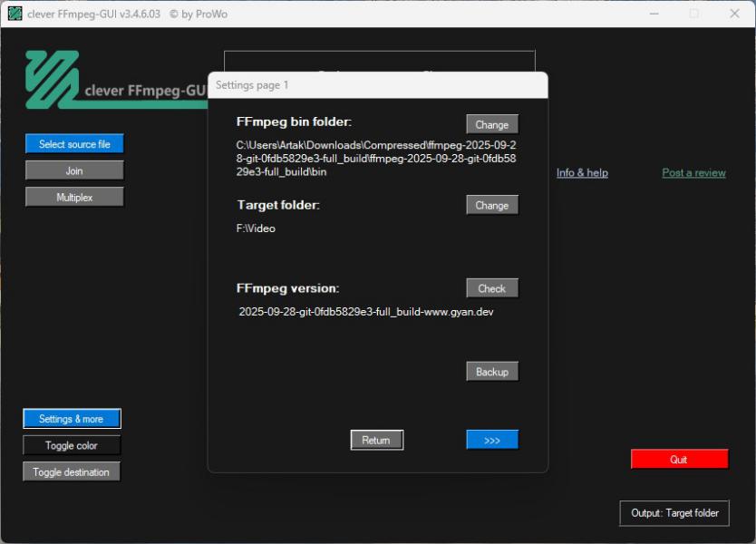
Task: Change the FFmpeg bin folder
Action: pos(492,124)
